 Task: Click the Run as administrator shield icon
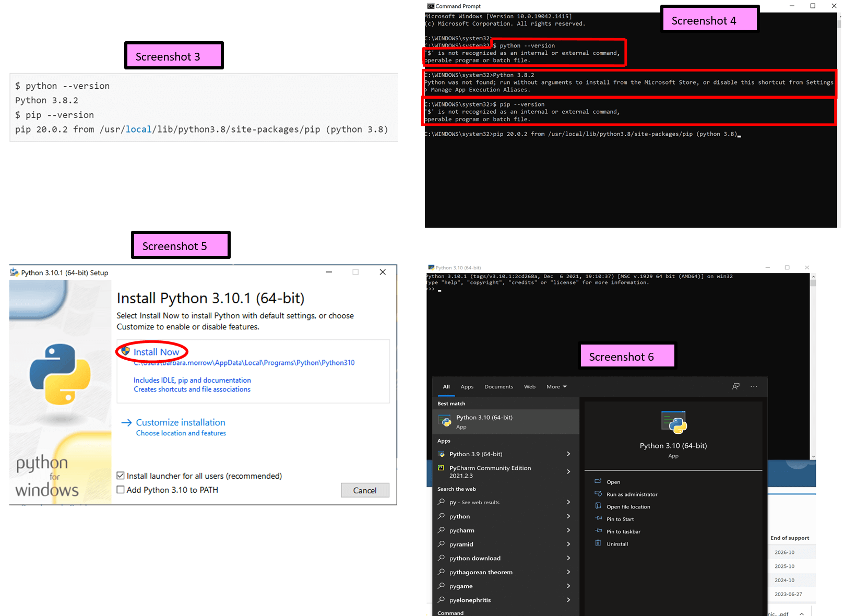point(598,494)
